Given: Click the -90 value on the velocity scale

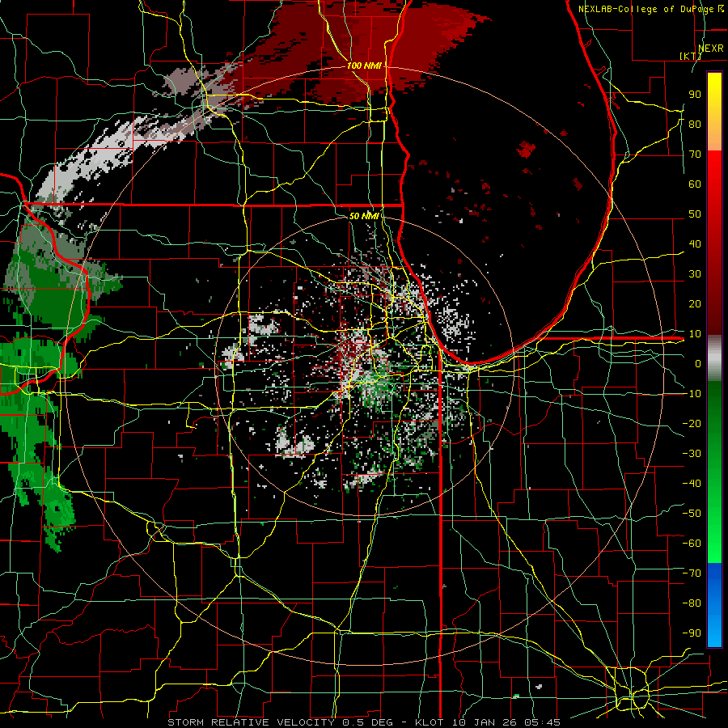Looking at the screenshot, I should tap(692, 633).
